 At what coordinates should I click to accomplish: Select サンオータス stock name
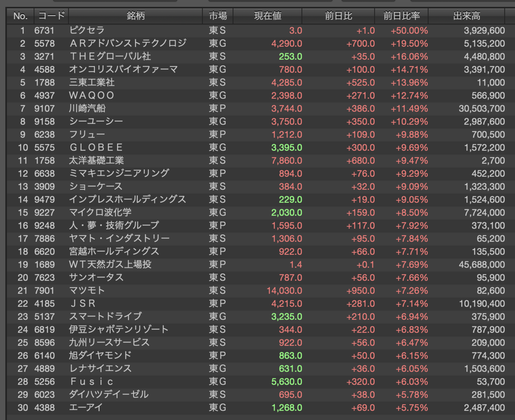96,277
